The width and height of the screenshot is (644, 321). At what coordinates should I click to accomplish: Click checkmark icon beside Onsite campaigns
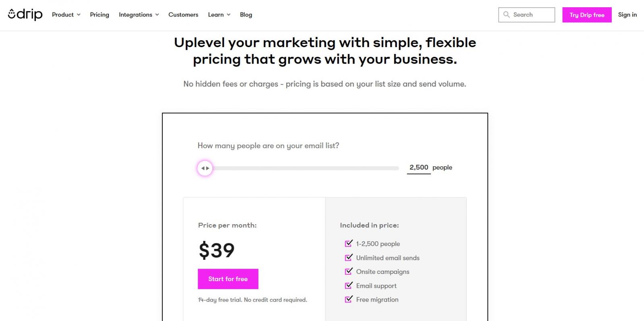click(348, 271)
